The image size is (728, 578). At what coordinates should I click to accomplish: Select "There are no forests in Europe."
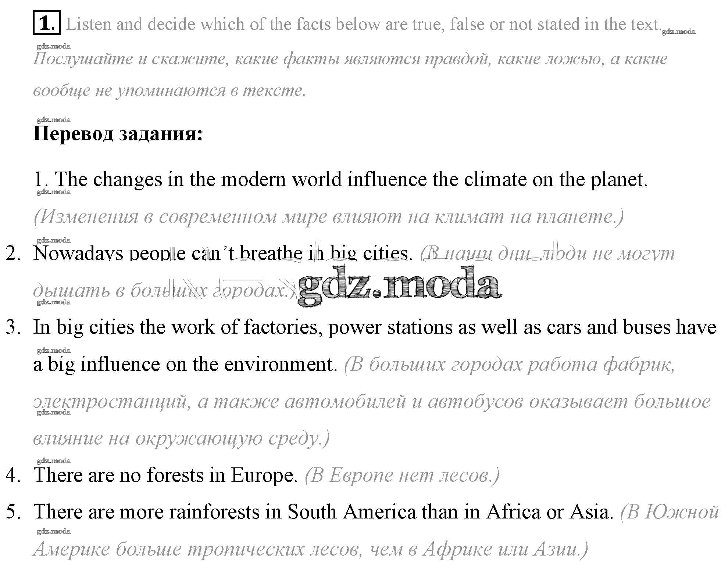pyautogui.click(x=165, y=475)
